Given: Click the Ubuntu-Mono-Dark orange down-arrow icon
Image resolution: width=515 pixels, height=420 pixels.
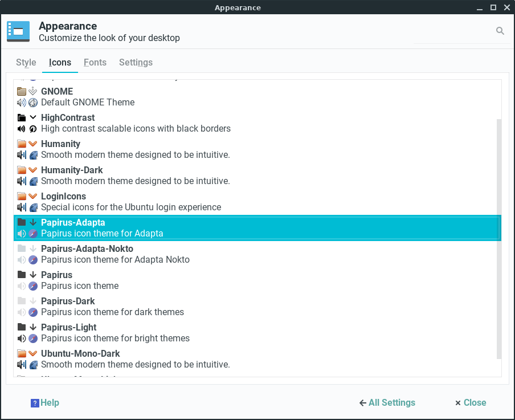Looking at the screenshot, I should (33, 353).
